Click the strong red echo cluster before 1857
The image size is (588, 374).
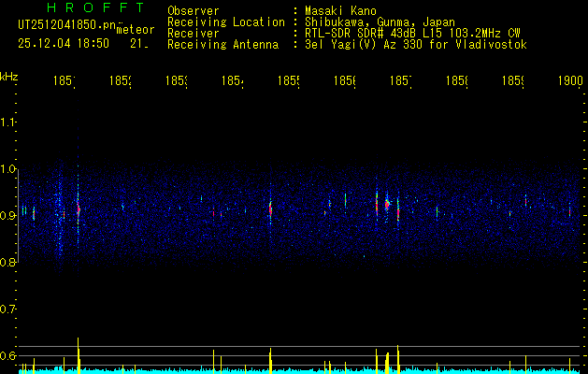pos(387,205)
